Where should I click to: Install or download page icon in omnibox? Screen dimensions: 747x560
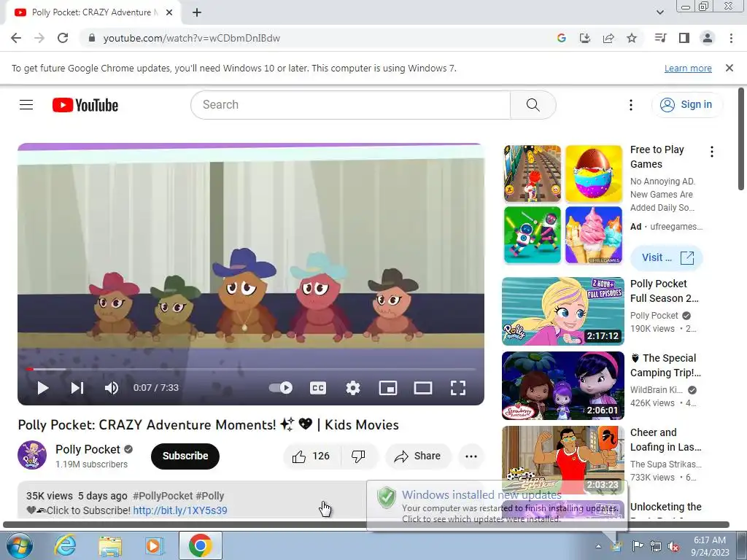pos(584,38)
